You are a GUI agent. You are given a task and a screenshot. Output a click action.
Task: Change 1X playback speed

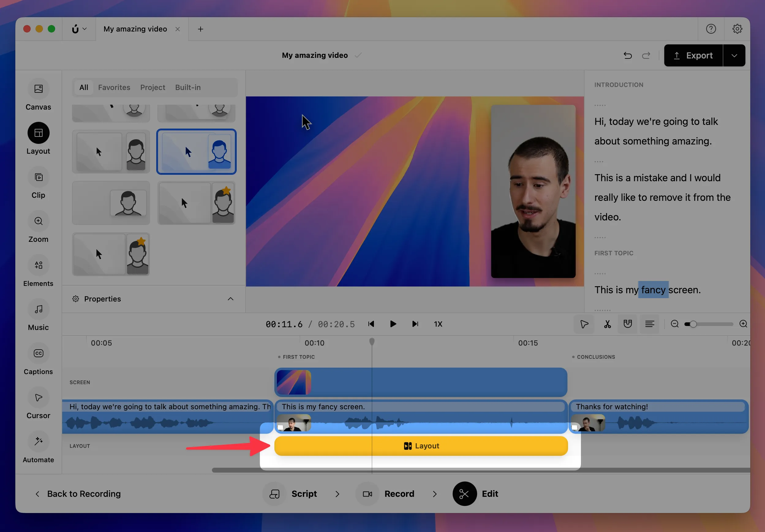[x=438, y=324]
